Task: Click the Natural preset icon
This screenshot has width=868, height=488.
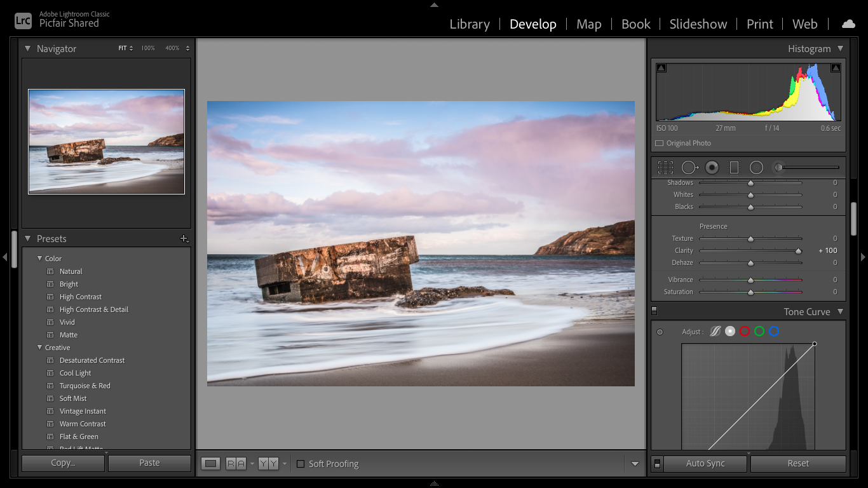Action: [50, 271]
